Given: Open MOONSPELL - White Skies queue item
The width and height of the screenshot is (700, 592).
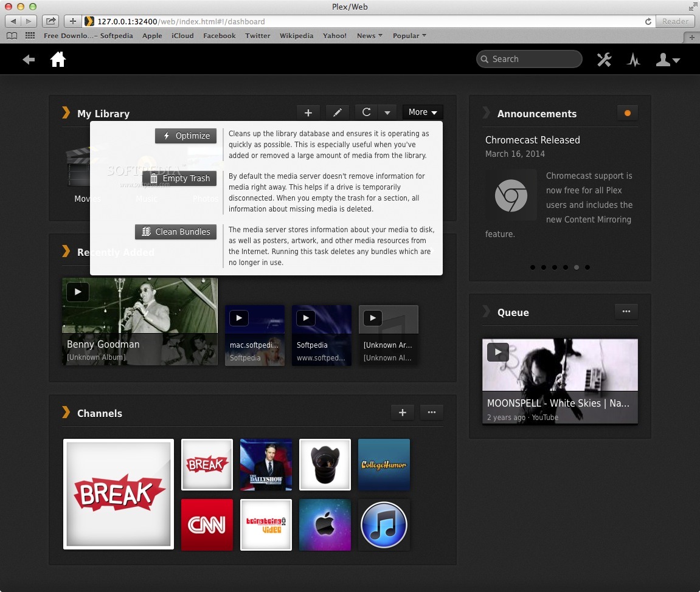Looking at the screenshot, I should [558, 404].
